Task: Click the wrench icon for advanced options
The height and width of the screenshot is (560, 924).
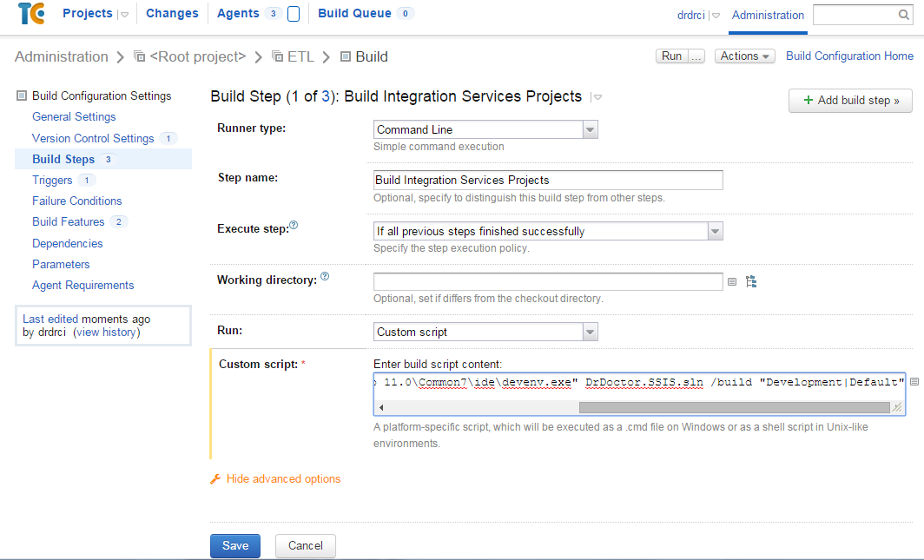Action: (x=215, y=479)
